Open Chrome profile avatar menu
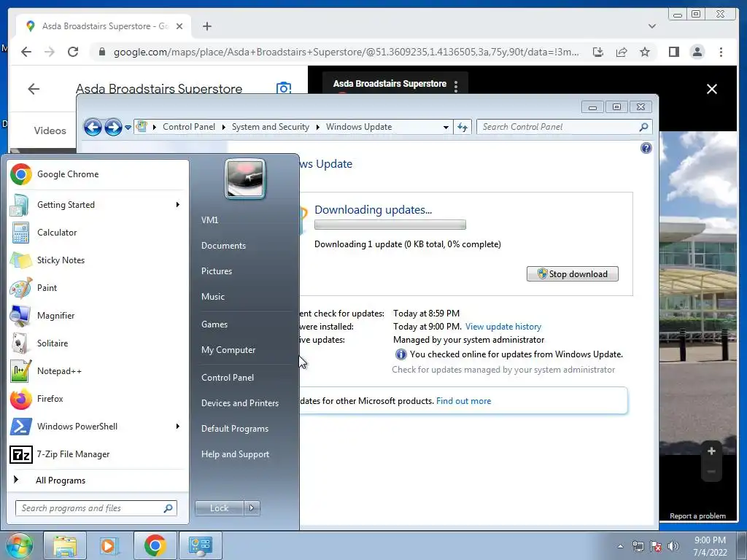 [697, 52]
